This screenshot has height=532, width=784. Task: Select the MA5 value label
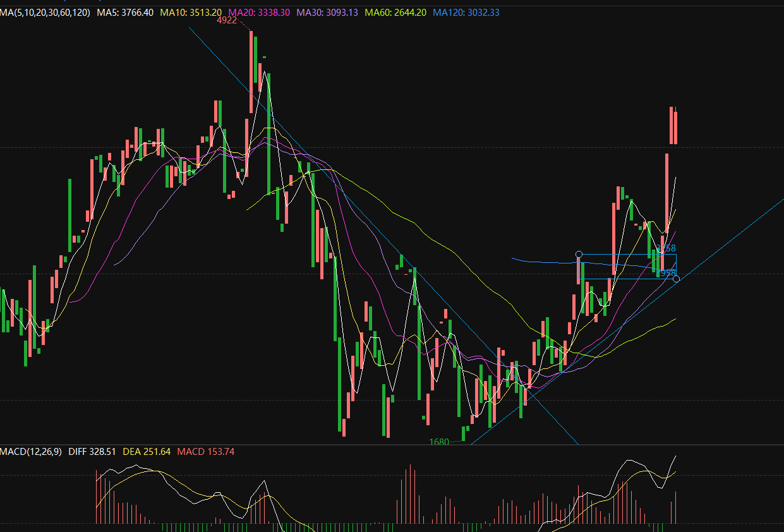point(125,13)
